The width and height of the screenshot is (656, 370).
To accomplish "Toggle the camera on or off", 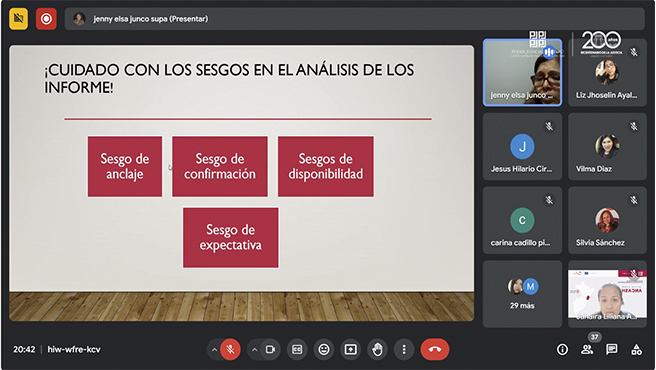I will pos(270,349).
